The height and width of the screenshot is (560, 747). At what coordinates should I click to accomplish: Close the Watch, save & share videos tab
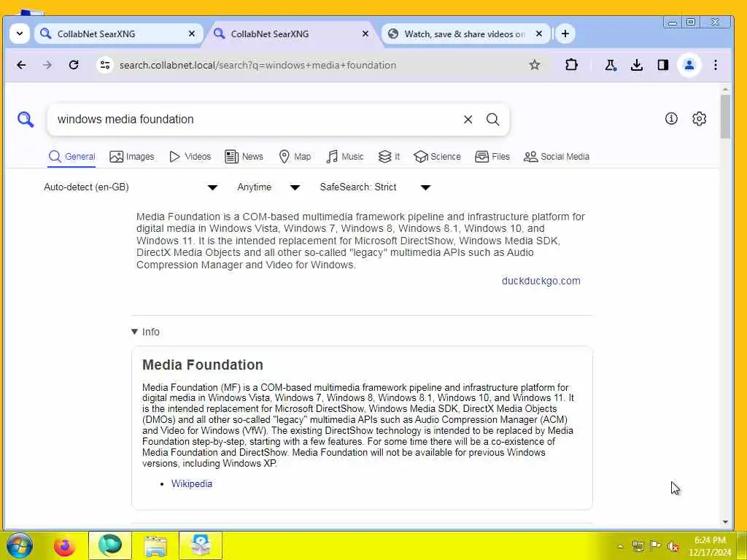click(x=539, y=34)
